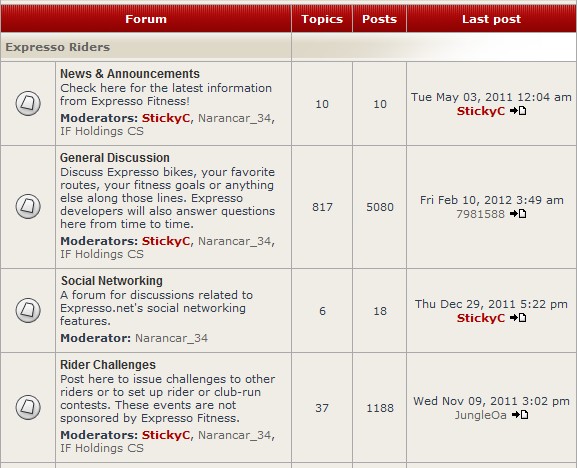Open the Expresso Riders category
The height and width of the screenshot is (468, 577).
point(58,47)
